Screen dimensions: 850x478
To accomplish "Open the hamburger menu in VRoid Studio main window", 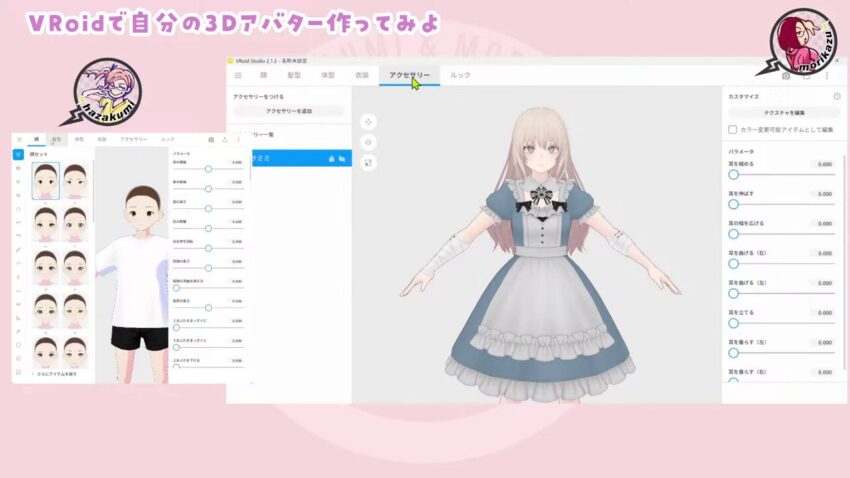I will pyautogui.click(x=238, y=75).
